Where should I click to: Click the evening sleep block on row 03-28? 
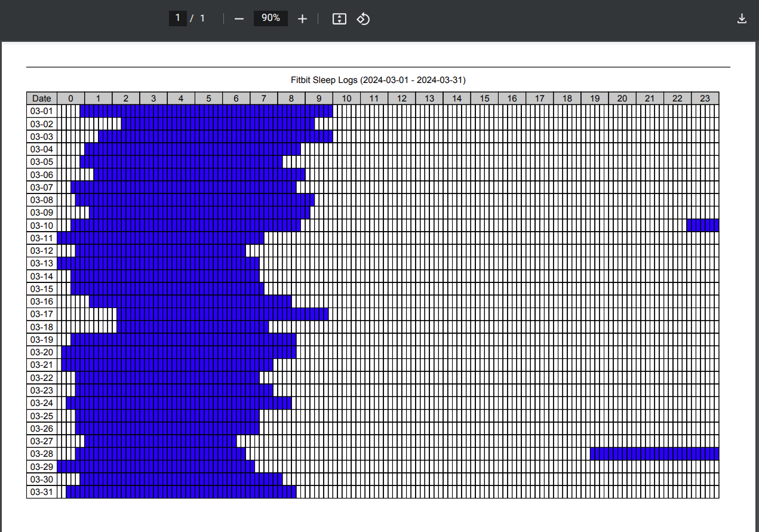pyautogui.click(x=654, y=454)
